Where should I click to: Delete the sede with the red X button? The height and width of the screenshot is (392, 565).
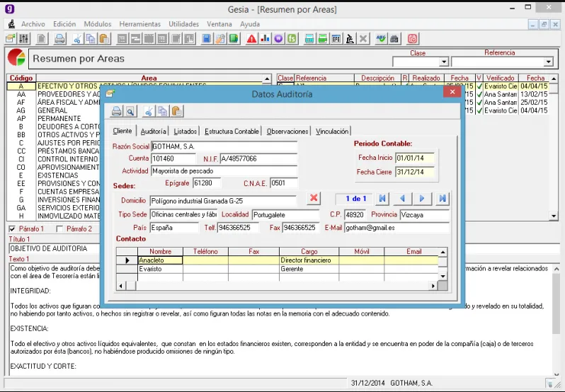tap(314, 198)
